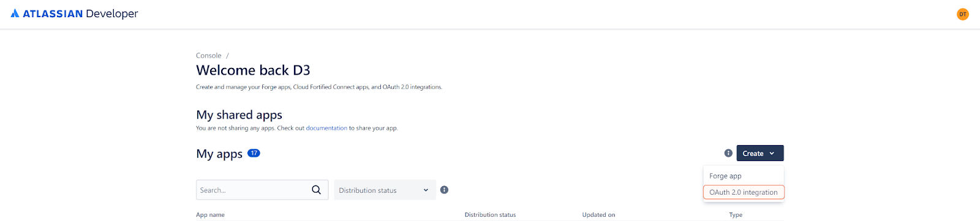The width and height of the screenshot is (980, 221).
Task: Go to Console breadcrumb
Action: [x=209, y=55]
